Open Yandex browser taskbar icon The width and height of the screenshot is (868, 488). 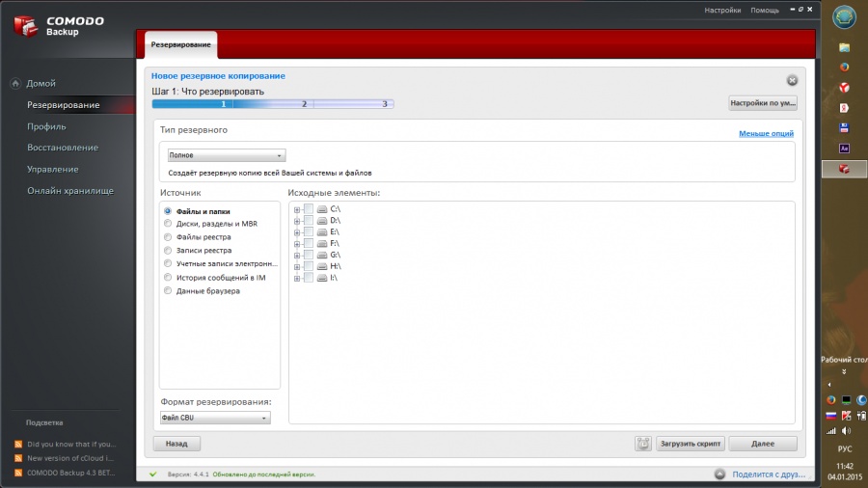pos(844,88)
